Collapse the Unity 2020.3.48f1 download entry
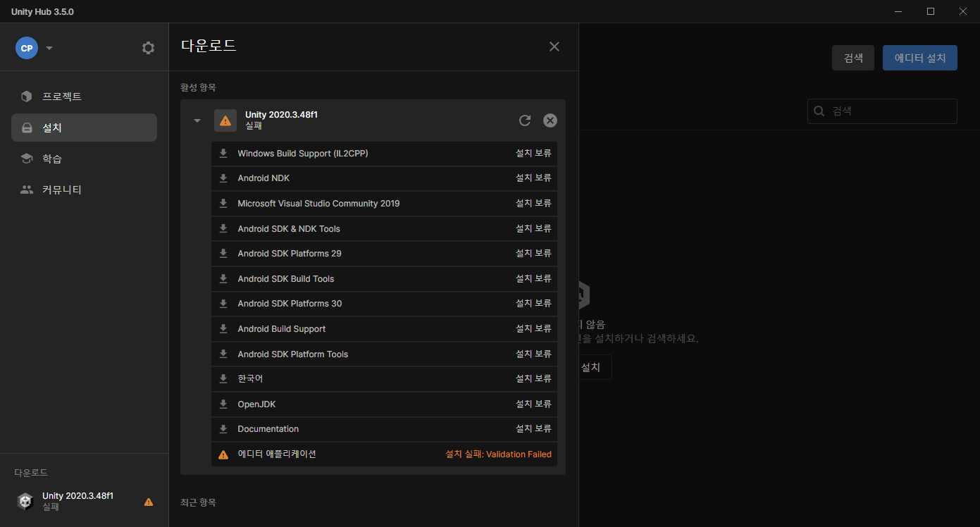This screenshot has height=527, width=980. pyautogui.click(x=197, y=120)
